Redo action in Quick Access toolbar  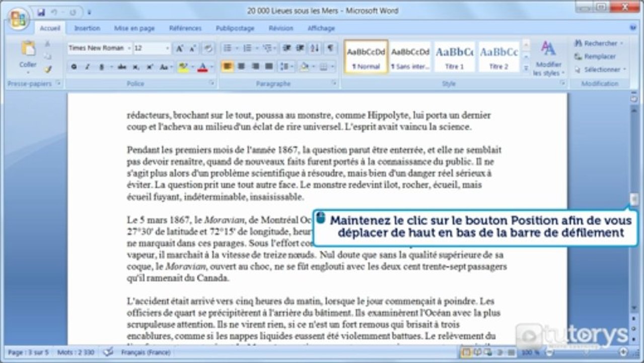(73, 12)
